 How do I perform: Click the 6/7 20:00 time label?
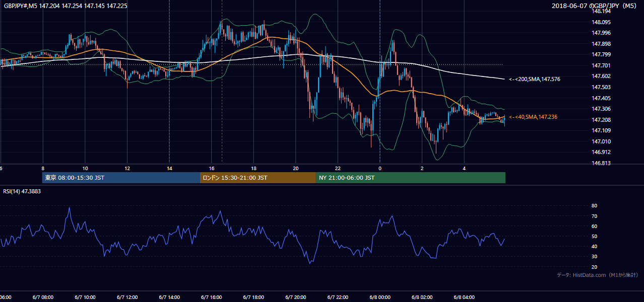(x=296, y=297)
